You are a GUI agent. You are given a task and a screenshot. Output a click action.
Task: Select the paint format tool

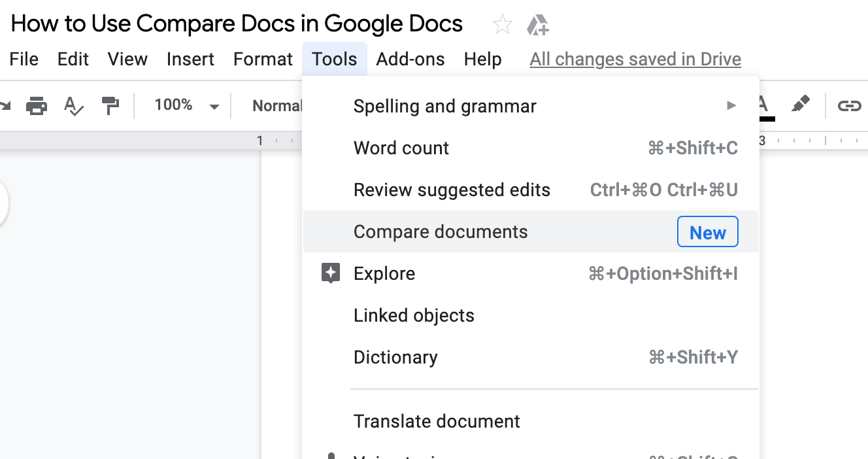point(110,105)
